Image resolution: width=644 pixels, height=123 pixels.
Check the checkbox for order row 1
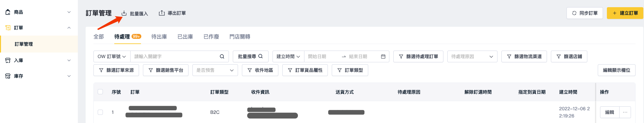point(100,112)
